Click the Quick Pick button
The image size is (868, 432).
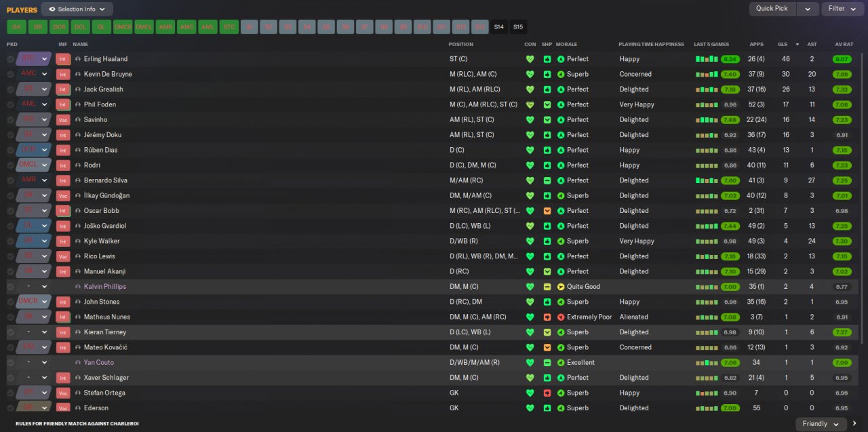(x=772, y=9)
